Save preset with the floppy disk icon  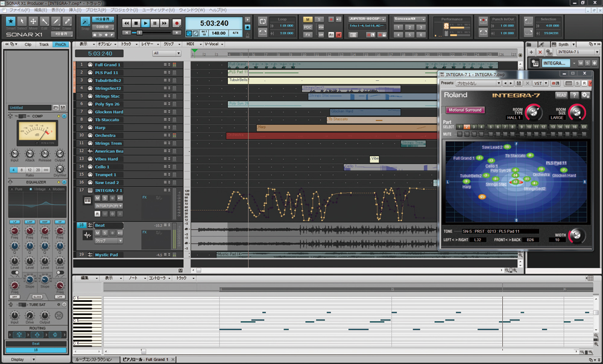click(519, 83)
